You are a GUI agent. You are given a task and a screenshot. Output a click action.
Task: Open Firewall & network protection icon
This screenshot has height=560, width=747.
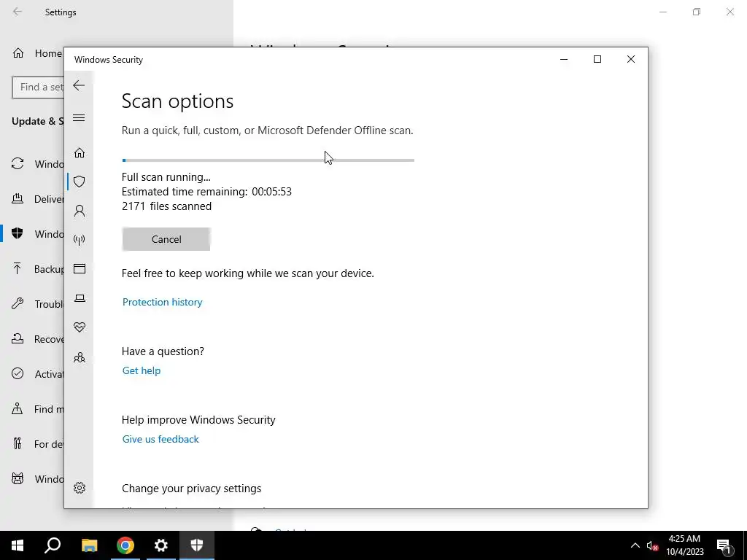click(x=80, y=239)
